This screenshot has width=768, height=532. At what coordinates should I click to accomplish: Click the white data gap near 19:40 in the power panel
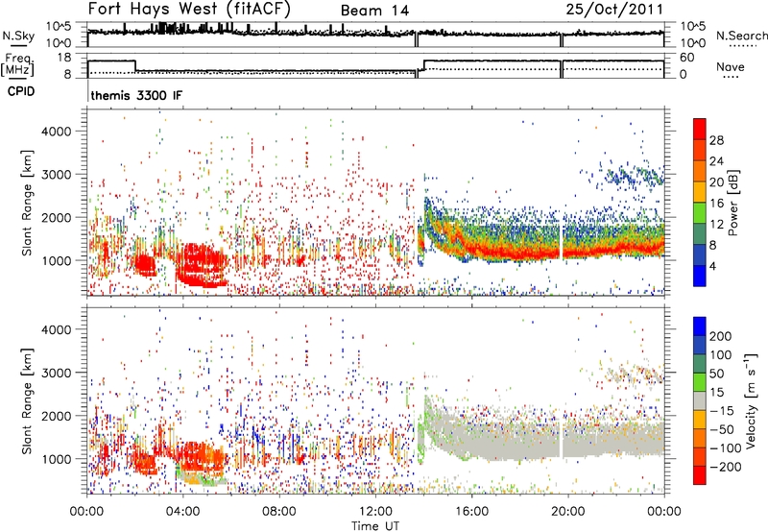point(561,240)
